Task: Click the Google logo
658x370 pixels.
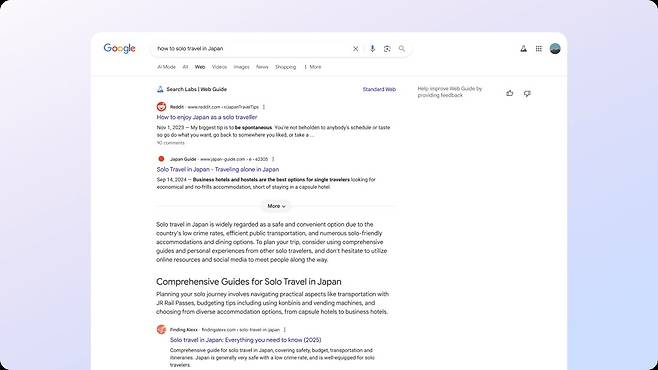Action: (x=120, y=48)
